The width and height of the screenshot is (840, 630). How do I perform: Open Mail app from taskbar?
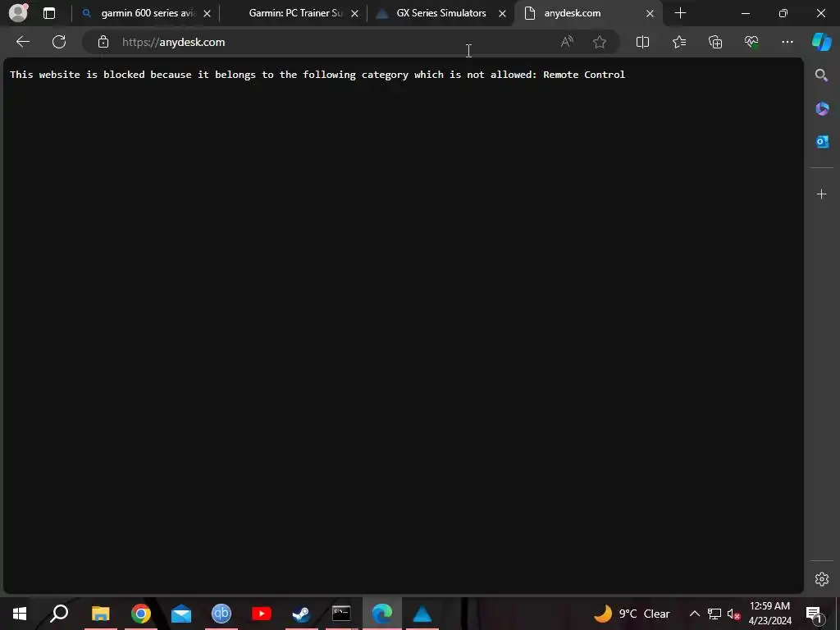point(181,614)
